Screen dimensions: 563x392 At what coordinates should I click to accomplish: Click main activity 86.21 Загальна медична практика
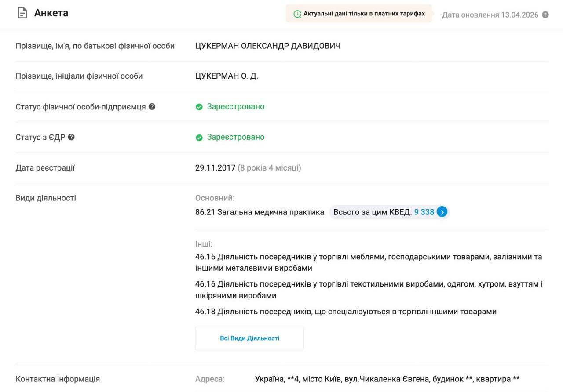coord(260,212)
